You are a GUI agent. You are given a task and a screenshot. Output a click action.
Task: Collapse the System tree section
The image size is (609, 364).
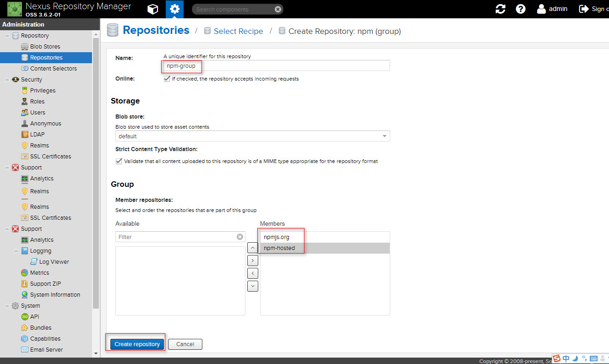click(x=7, y=306)
